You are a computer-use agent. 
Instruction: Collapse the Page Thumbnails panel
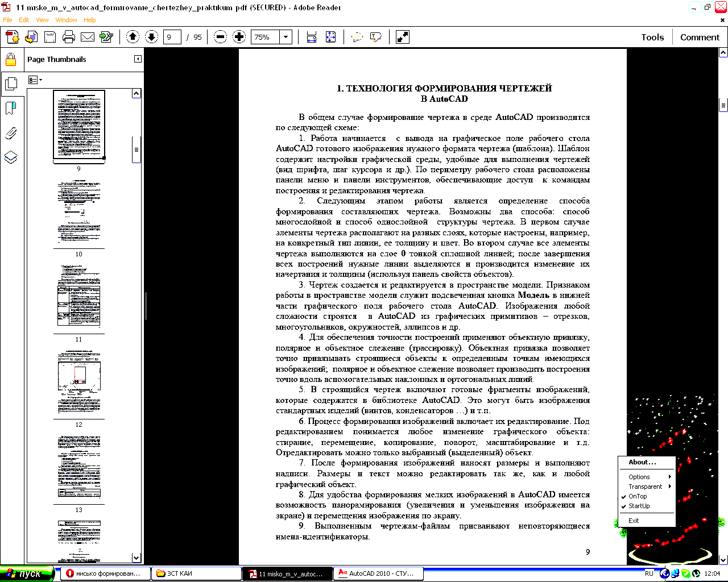tap(138, 59)
